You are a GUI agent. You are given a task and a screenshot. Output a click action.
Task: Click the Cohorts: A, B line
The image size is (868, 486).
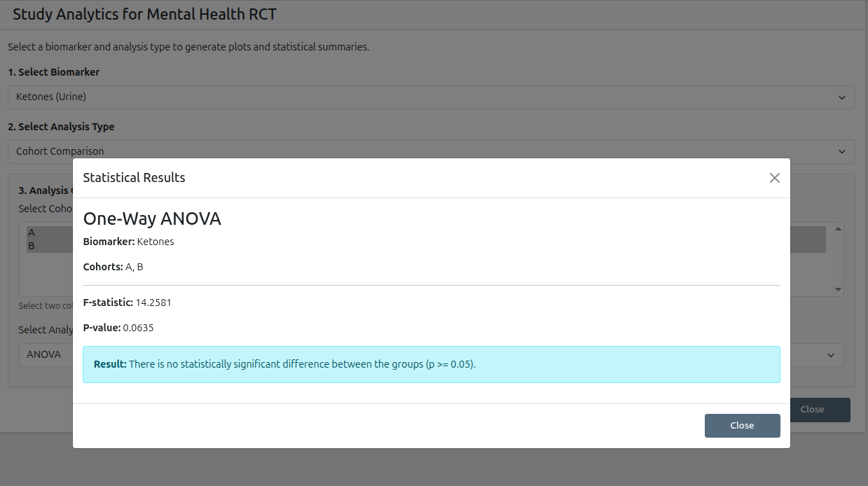(x=113, y=267)
